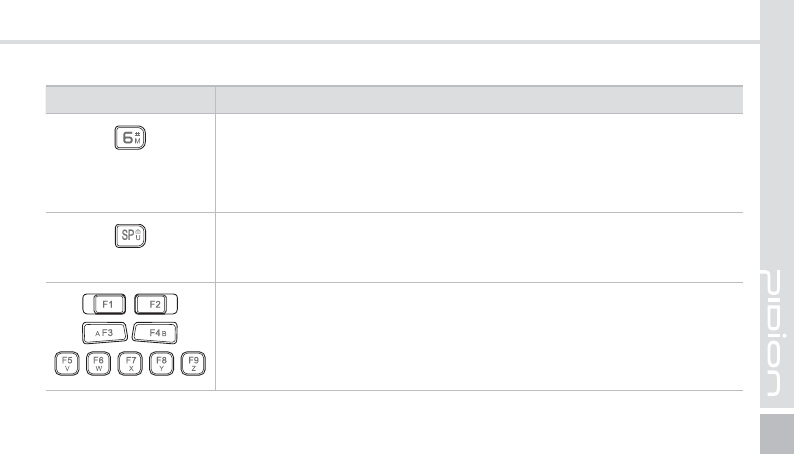The height and width of the screenshot is (454, 794).
Task: Click the blank description cell beside function keys
Action: point(479,337)
